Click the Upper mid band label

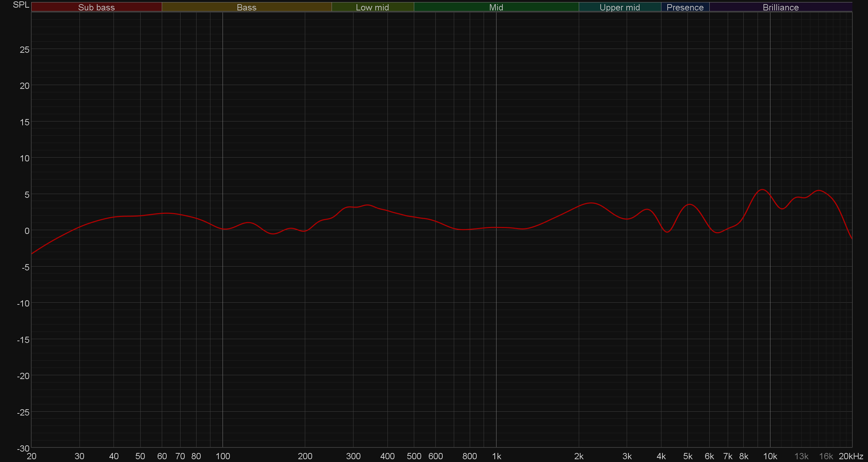(619, 7)
